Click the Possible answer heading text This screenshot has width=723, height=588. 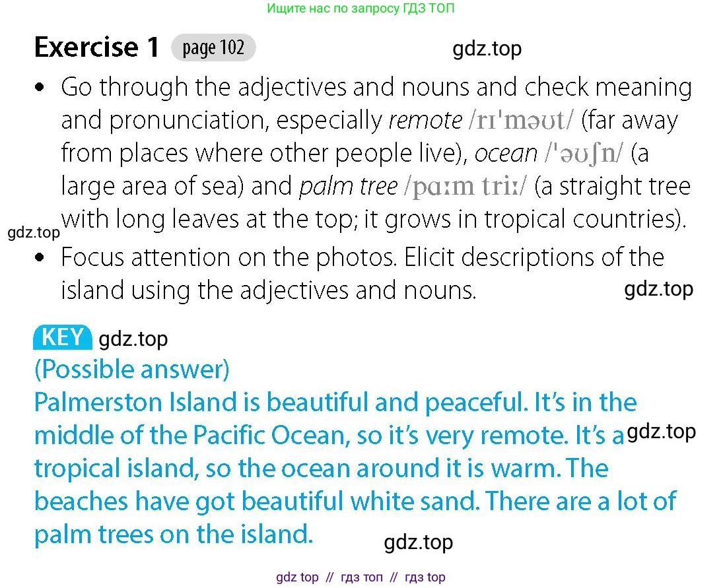click(x=132, y=370)
